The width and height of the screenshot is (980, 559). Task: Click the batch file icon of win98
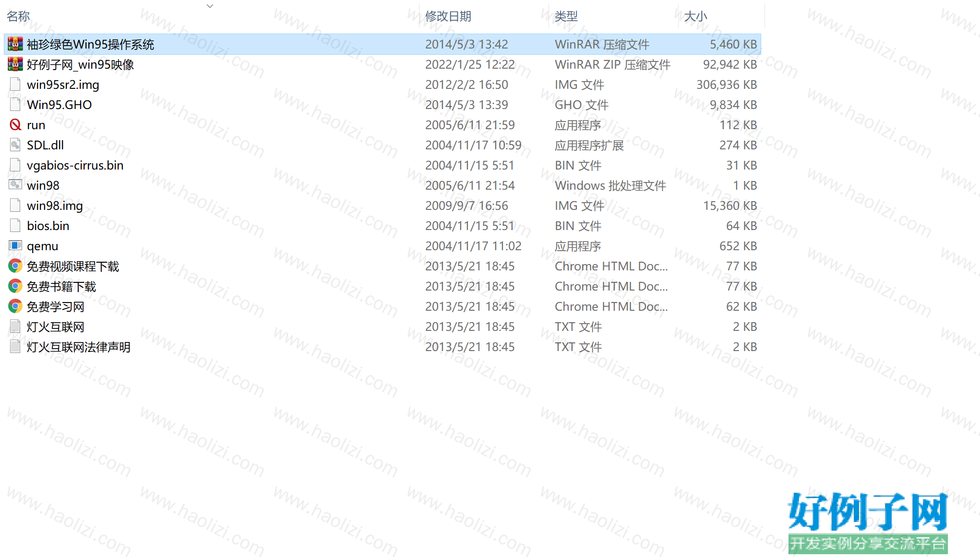15,185
